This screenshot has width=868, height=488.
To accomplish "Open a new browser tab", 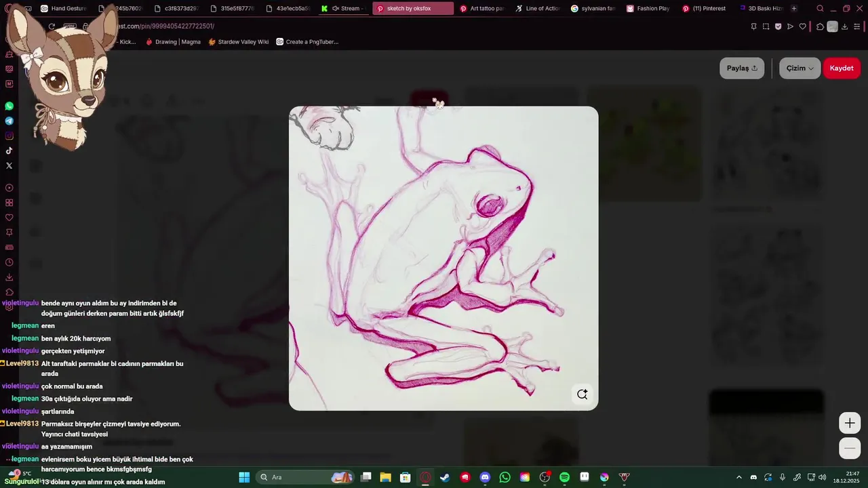I will [794, 9].
